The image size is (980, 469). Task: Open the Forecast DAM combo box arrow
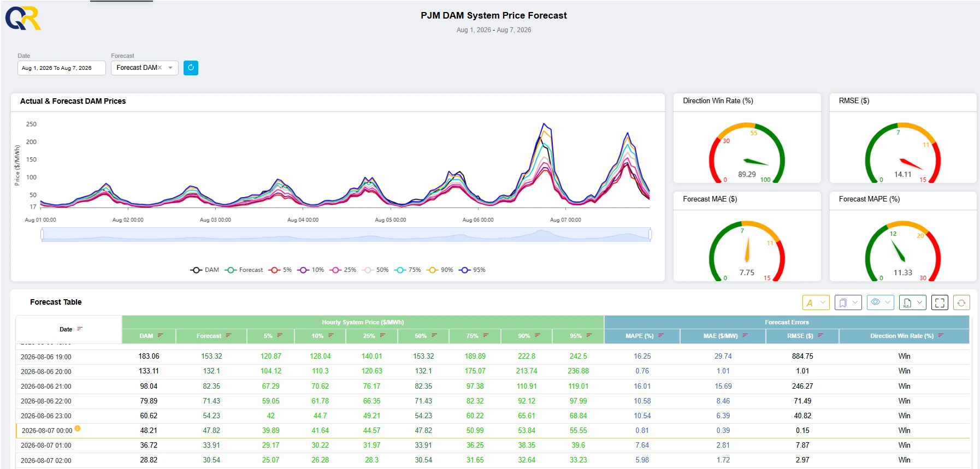click(170, 68)
